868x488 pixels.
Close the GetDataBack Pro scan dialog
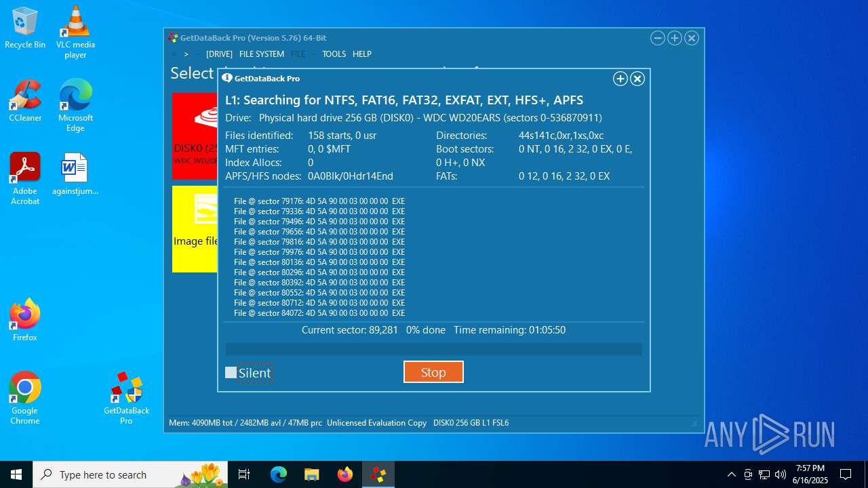[637, 79]
